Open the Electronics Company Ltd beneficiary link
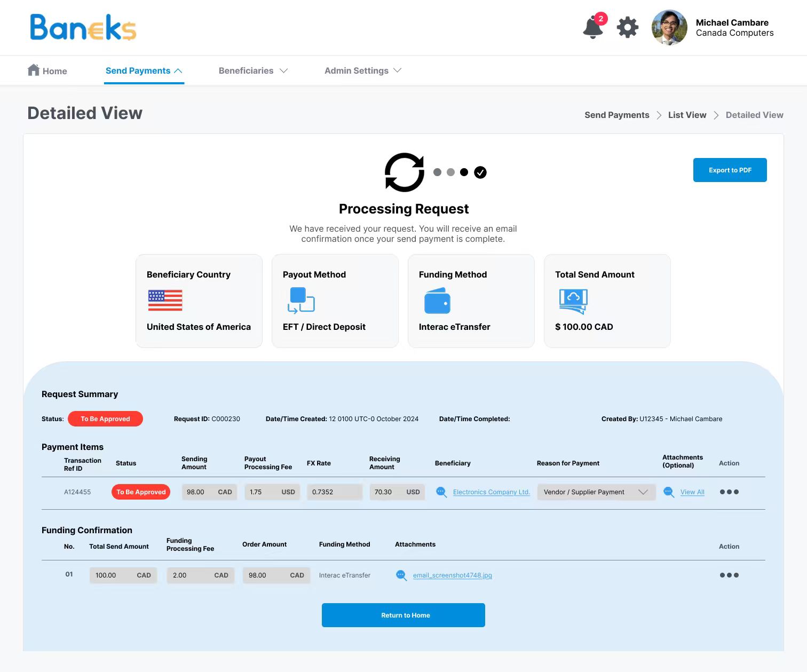 (491, 492)
